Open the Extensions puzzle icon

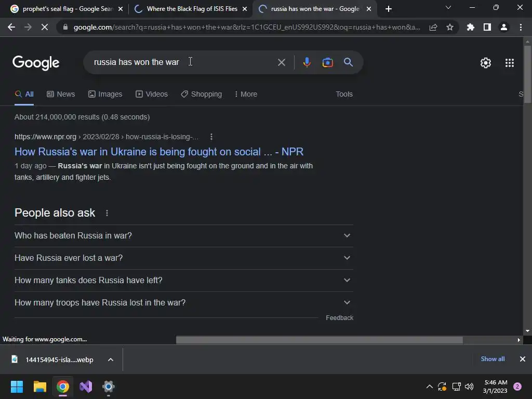coord(471,27)
